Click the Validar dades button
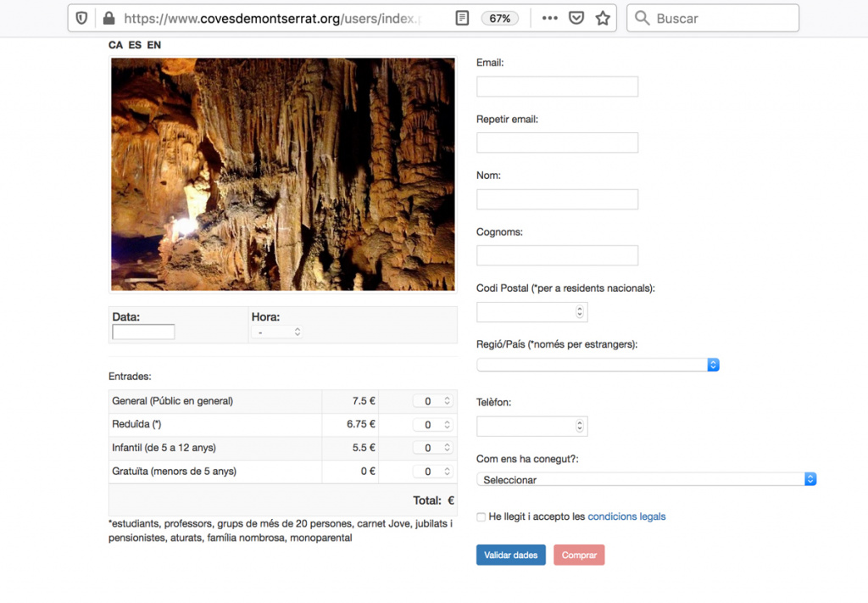Viewport: 868px width, 603px height. coord(511,555)
